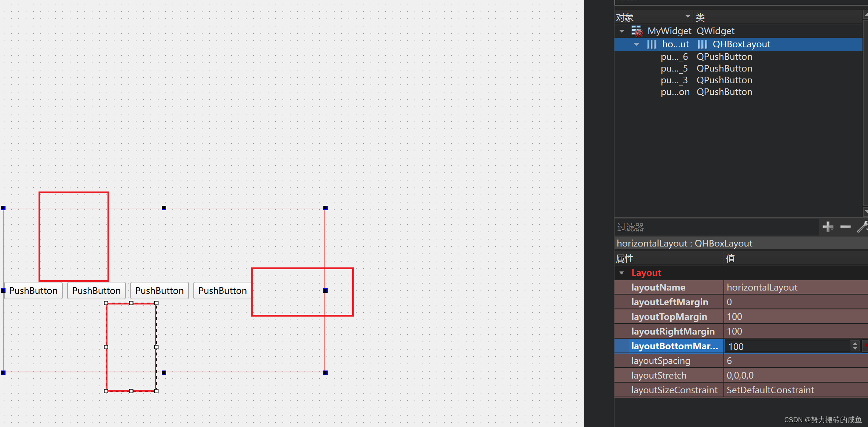Click the layoutBottomMargin spinbox stepper arrows
The width and height of the screenshot is (868, 427).
point(855,346)
